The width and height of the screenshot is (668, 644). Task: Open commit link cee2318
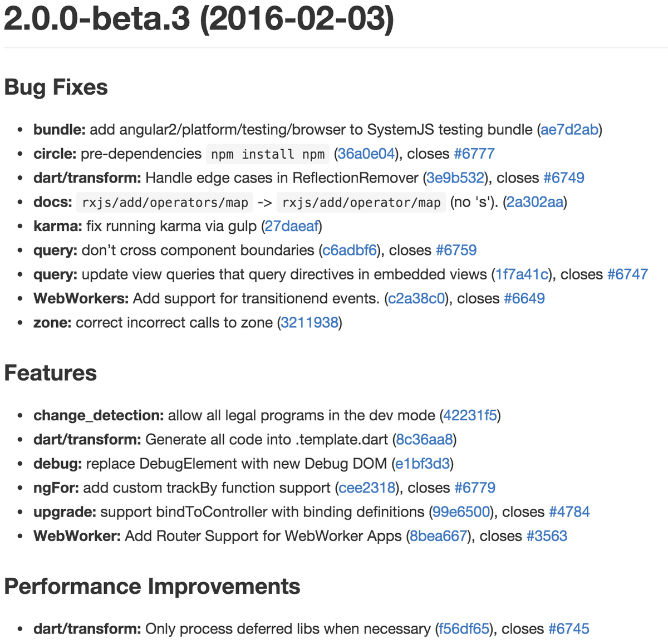pos(367,488)
